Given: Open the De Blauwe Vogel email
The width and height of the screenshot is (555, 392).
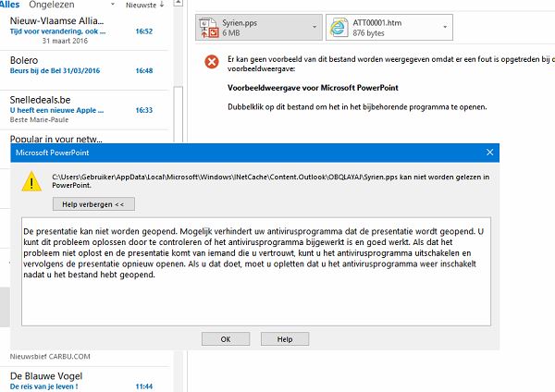Looking at the screenshot, I should point(84,381).
